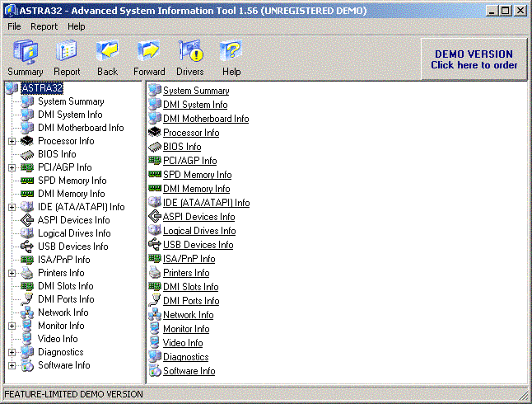
Task: Click the Printers Info icon in tree
Action: (27, 273)
